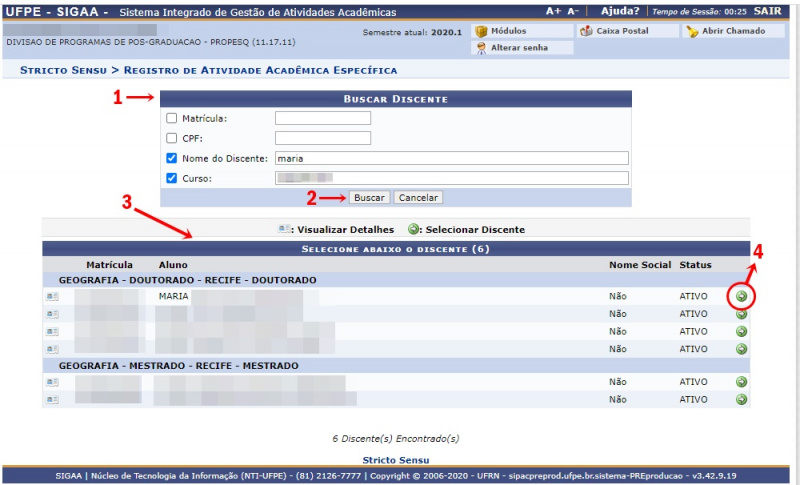Select the third Doutorado student green arrow
Screen dimensions: 800x485
[741, 331]
